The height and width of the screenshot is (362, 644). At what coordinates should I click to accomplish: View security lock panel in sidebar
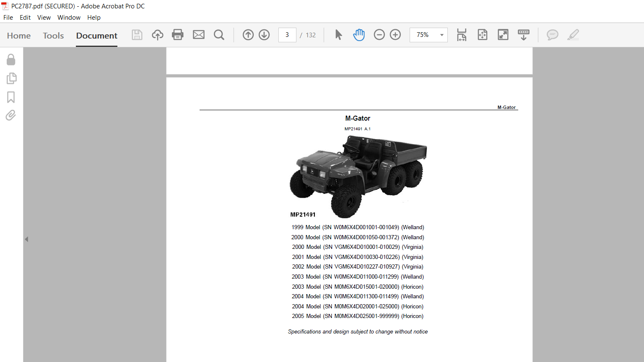coord(11,59)
